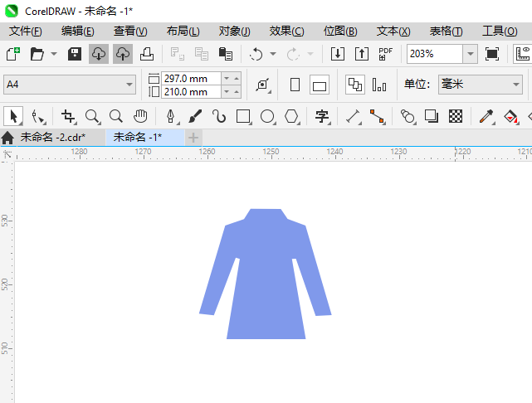Select the Ellipse tool
Viewport: 532px width, 403px height.
coord(267,116)
